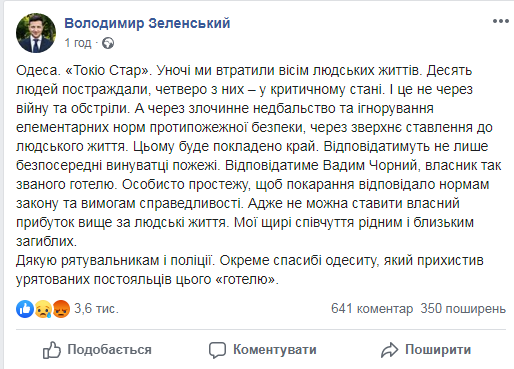The height and width of the screenshot is (369, 514).
Task: Click the paragraph starting 'Дякую рятувальникам'
Action: [250, 270]
